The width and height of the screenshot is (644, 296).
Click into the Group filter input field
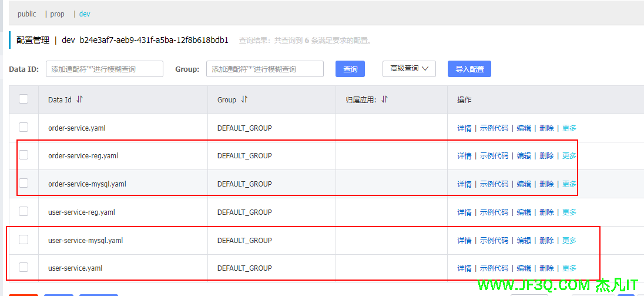click(264, 69)
